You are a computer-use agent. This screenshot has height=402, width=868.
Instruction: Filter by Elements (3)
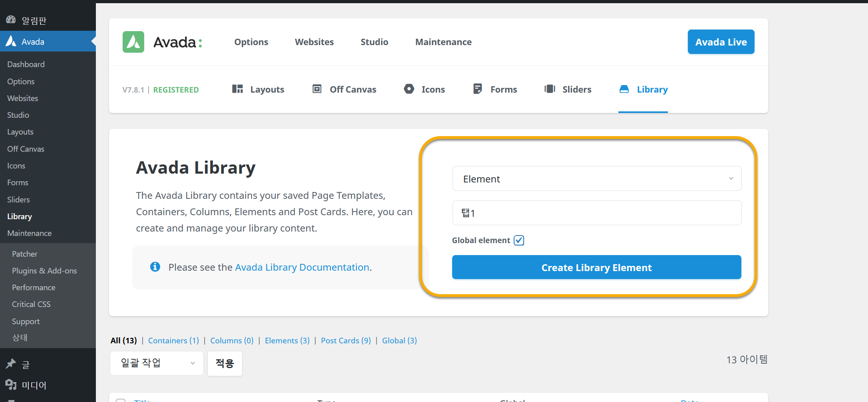click(287, 341)
